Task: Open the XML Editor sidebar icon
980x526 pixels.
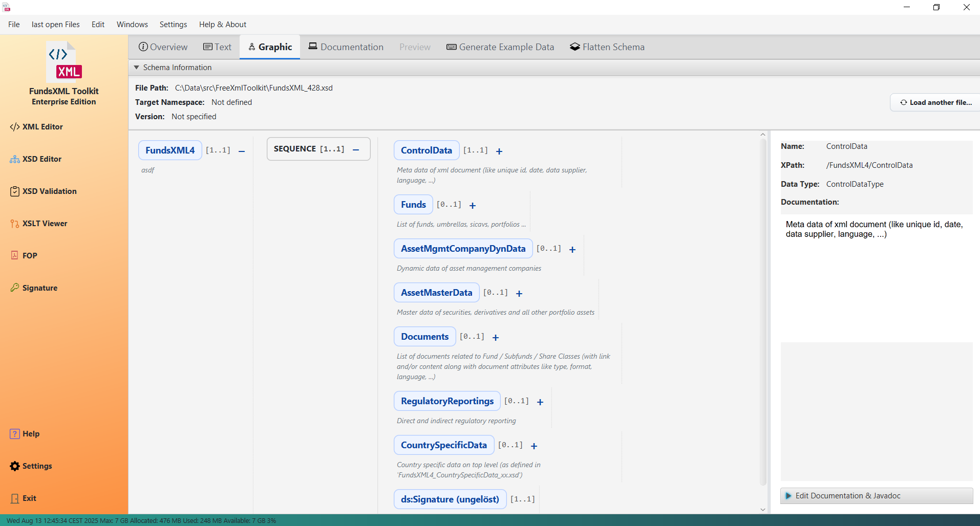Action: click(x=15, y=127)
